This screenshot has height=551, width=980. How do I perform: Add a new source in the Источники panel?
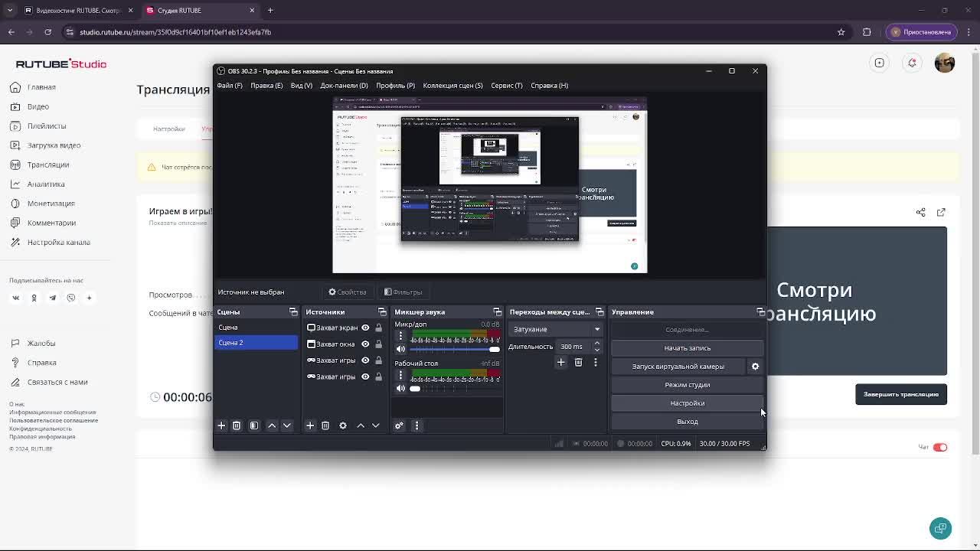click(310, 425)
